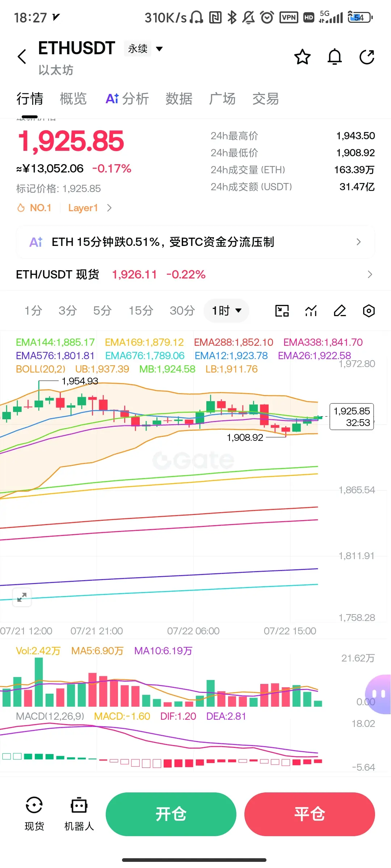Add ETHUSDT to favorites with star icon
Image resolution: width=391 pixels, height=868 pixels.
302,57
